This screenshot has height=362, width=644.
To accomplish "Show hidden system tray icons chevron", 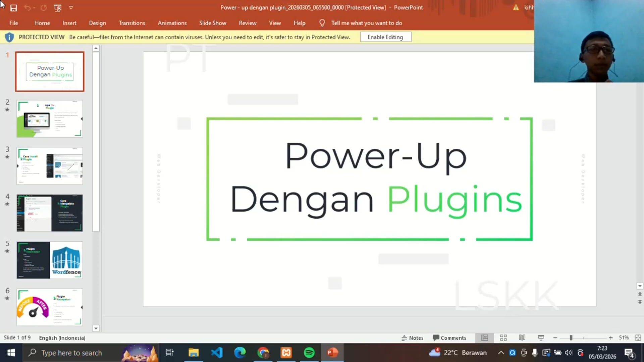I will [501, 353].
